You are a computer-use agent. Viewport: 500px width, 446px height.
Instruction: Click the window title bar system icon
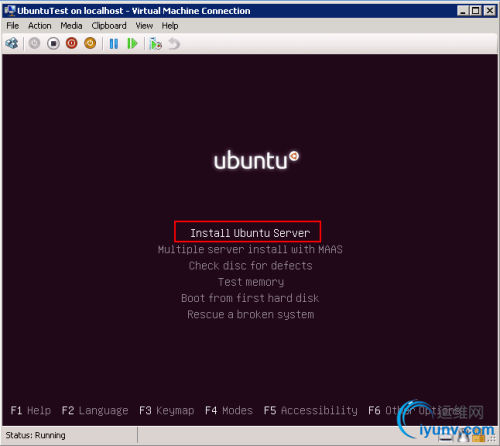point(10,10)
